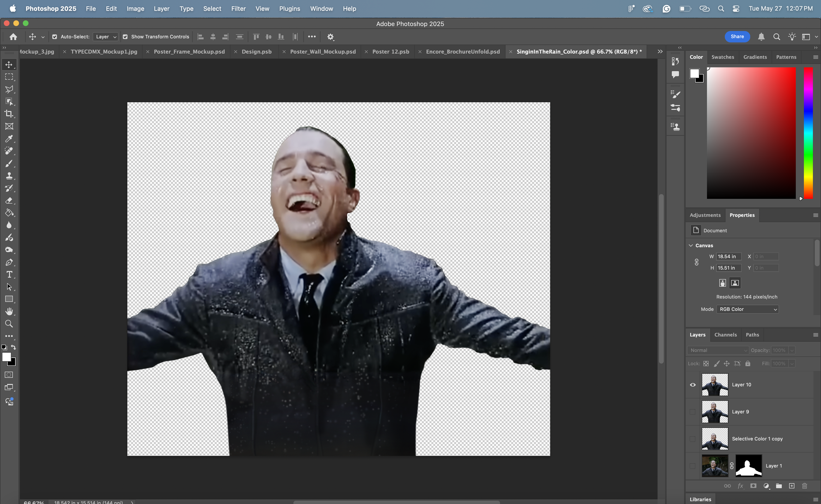Collapse the Canvas section in Properties
The height and width of the screenshot is (504, 821).
[x=691, y=245]
